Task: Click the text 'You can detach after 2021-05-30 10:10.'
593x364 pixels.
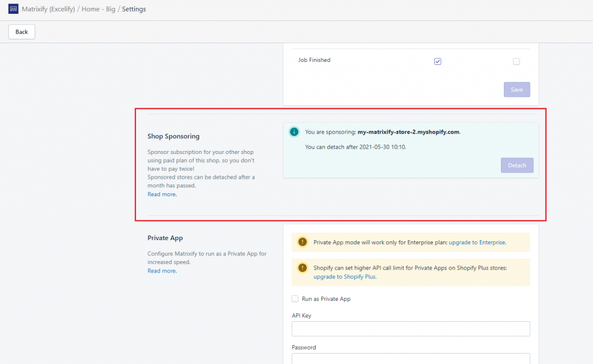Action: (356, 147)
